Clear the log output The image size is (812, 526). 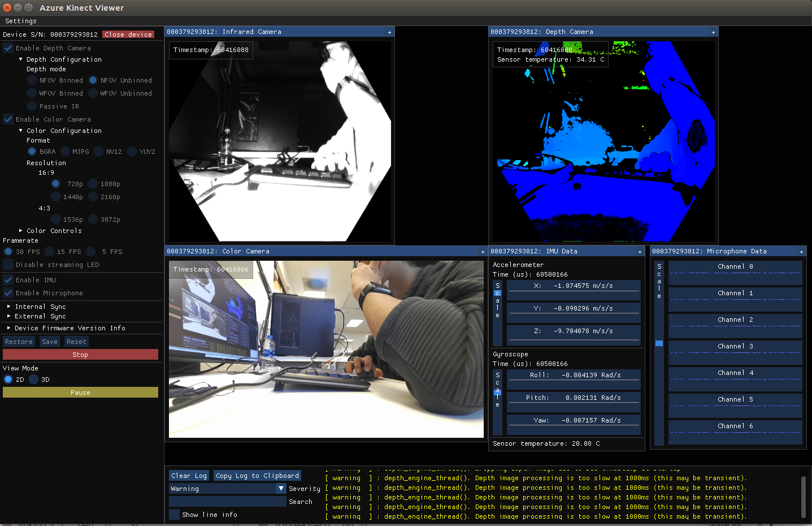coord(189,476)
